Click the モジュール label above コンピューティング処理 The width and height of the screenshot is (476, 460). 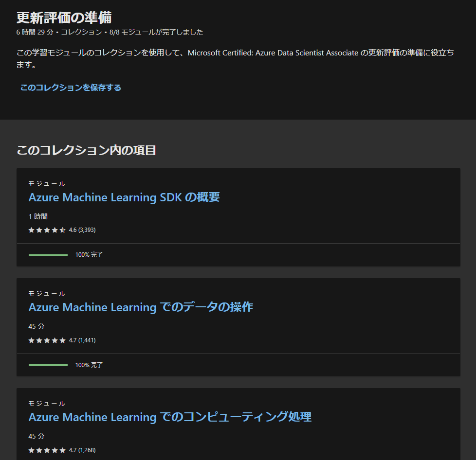[x=47, y=403]
